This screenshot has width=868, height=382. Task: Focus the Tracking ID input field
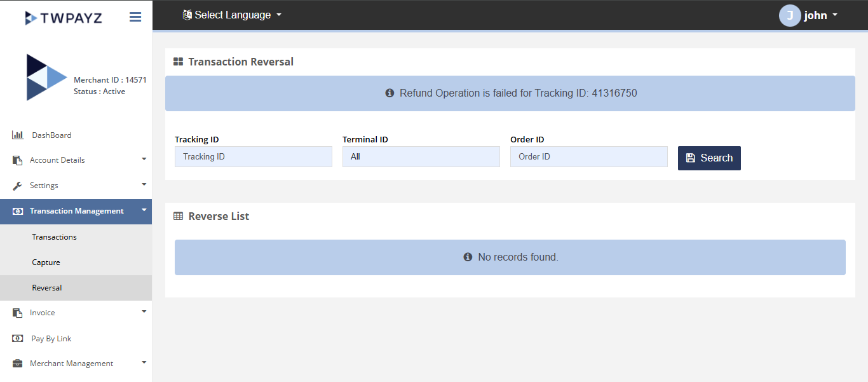[253, 156]
